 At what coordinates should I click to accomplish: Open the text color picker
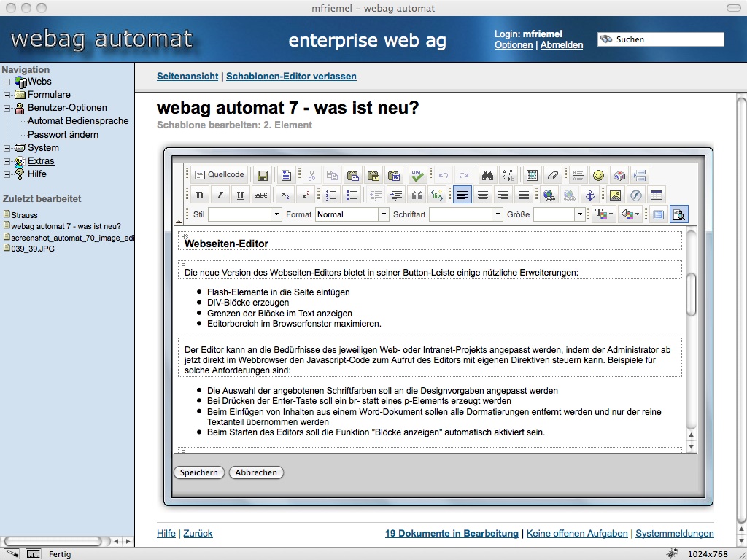click(x=603, y=214)
